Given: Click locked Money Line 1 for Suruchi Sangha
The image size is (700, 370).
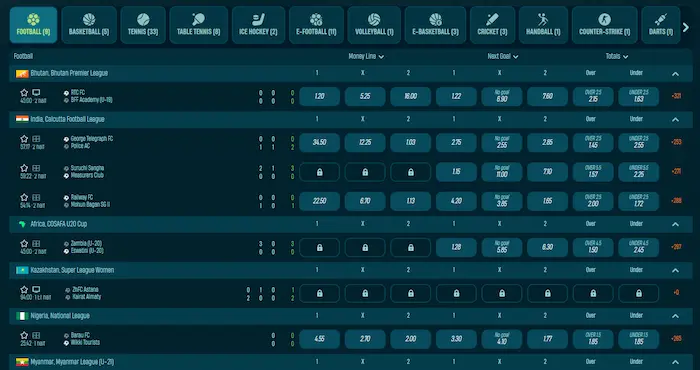Looking at the screenshot, I should point(320,172).
